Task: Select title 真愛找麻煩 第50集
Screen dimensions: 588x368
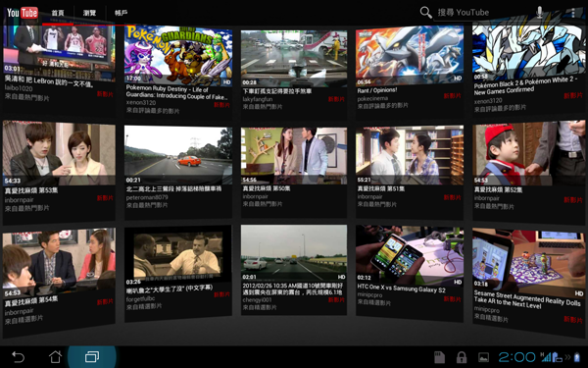Action: 267,188
